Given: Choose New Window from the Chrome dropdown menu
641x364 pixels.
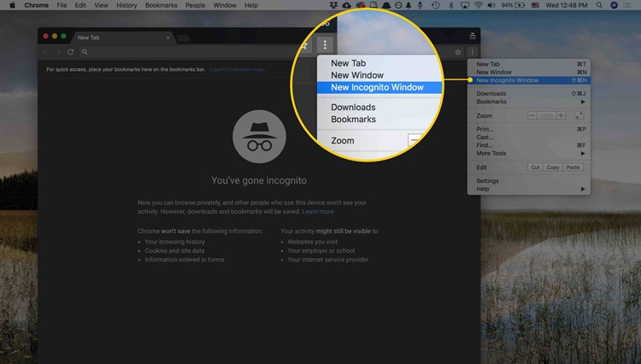Looking at the screenshot, I should coord(528,73).
